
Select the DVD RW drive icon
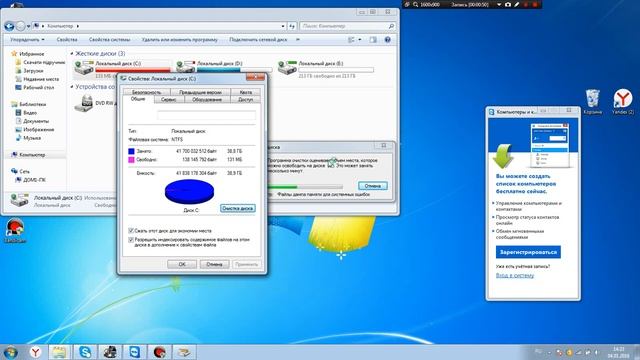click(84, 103)
